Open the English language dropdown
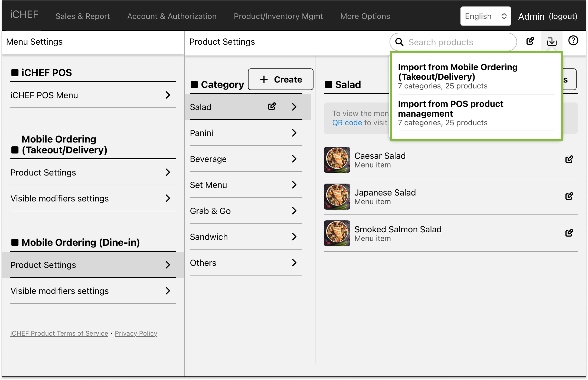This screenshot has height=380, width=588. coord(485,16)
